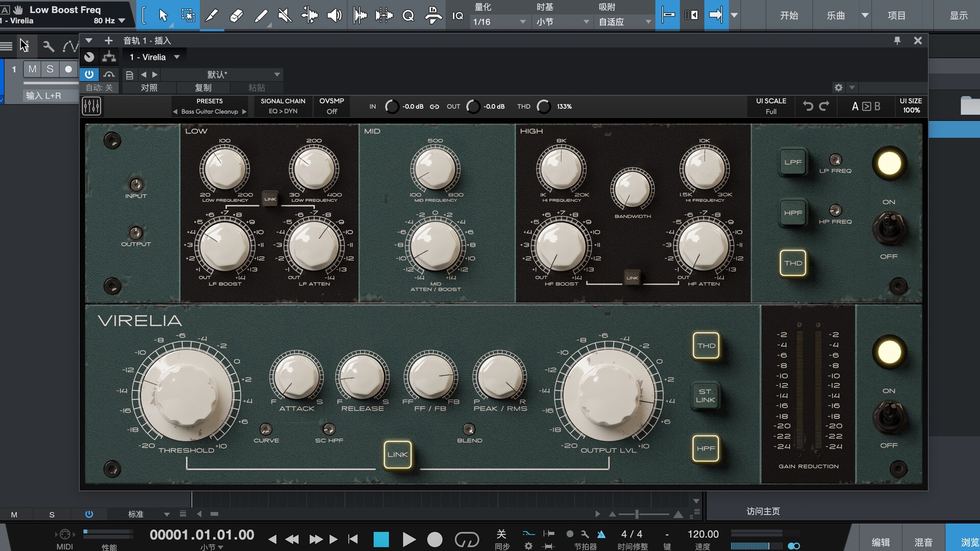
Task: Select the Listen speaker tool
Action: pyautogui.click(x=334, y=15)
